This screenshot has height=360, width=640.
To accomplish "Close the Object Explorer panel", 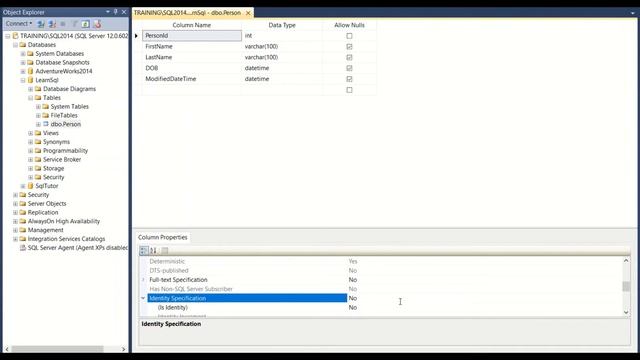I will [x=124, y=12].
